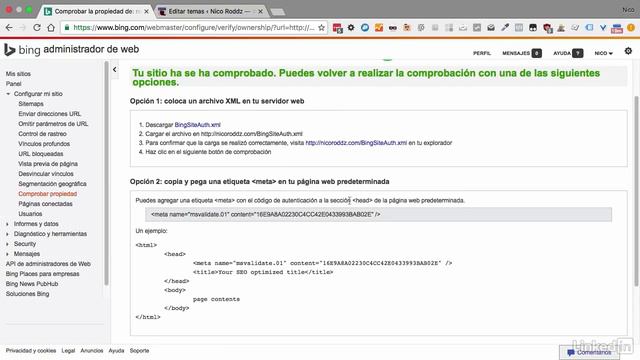640x360 pixels.
Task: Expand Diagnóstico y herramientas section
Action: click(8, 234)
